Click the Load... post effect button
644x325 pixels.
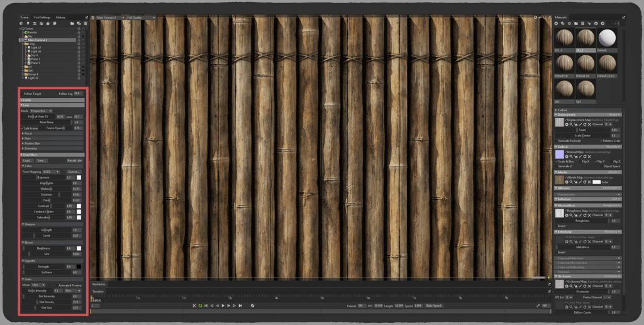(28, 160)
